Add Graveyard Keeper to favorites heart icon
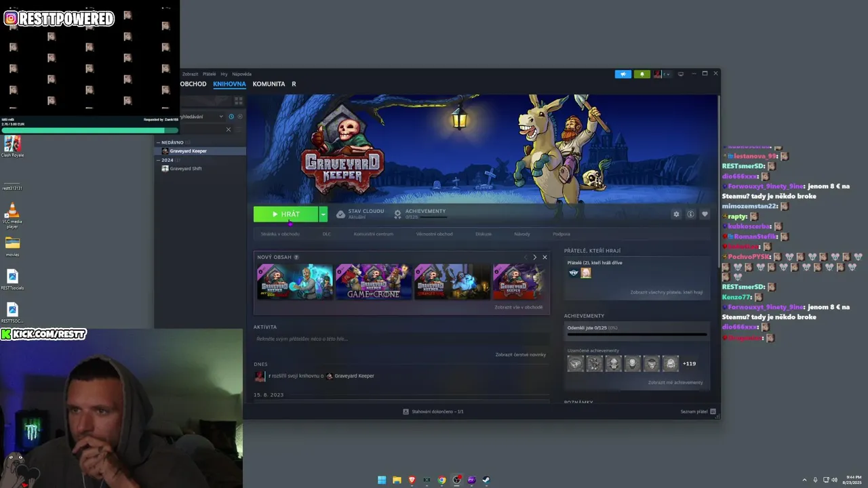 click(705, 214)
